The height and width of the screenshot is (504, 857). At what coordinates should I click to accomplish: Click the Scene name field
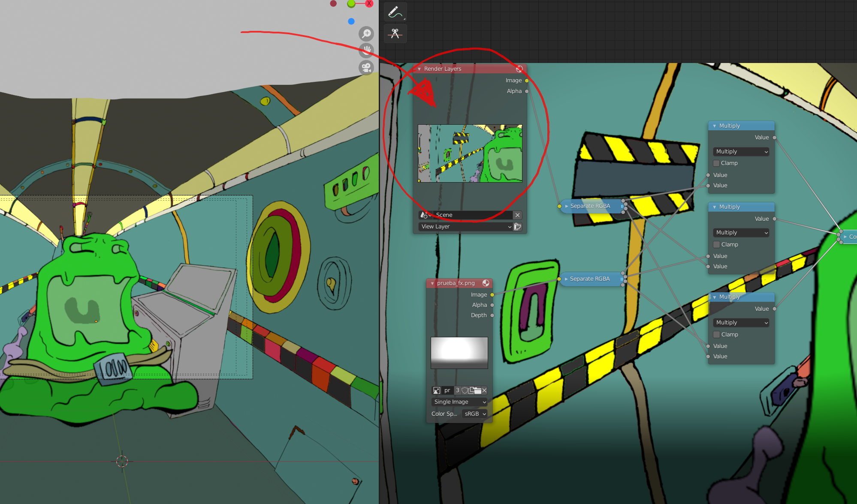click(473, 215)
